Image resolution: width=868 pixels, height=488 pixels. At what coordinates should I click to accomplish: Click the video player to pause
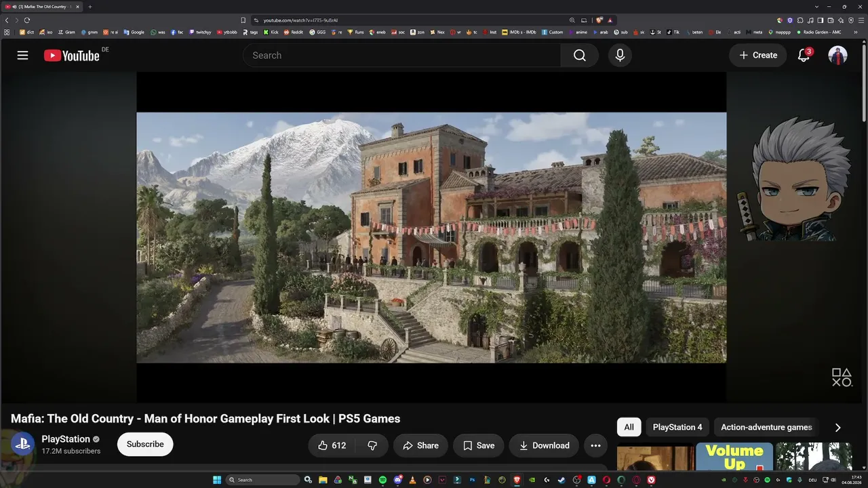tap(431, 237)
